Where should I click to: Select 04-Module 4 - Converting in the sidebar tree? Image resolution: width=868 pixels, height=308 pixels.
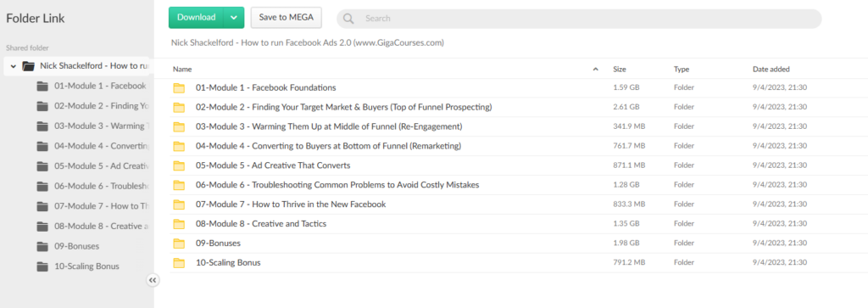click(x=103, y=146)
